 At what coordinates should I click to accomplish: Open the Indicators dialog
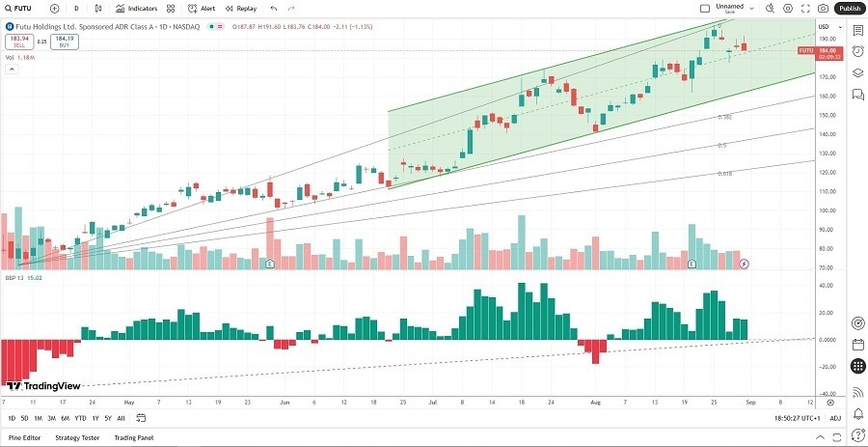click(x=136, y=9)
